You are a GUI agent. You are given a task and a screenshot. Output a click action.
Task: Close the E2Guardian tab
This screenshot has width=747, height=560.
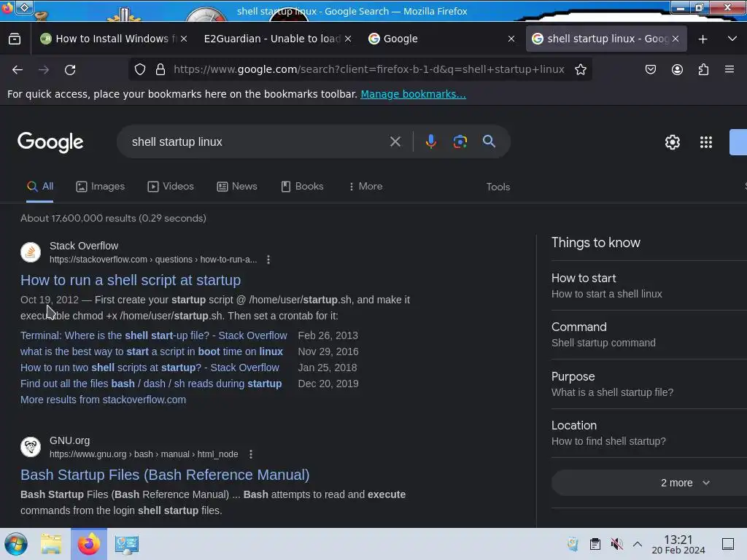pyautogui.click(x=348, y=39)
